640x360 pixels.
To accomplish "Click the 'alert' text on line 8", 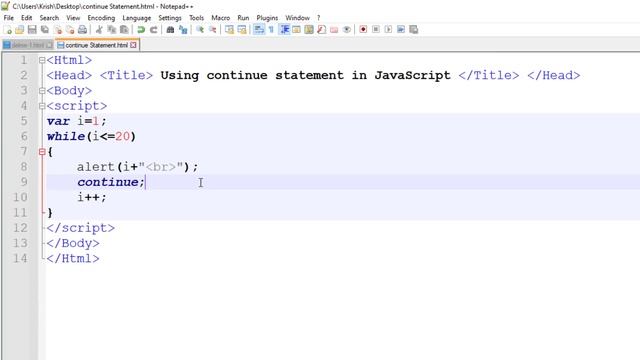I will tap(96, 167).
